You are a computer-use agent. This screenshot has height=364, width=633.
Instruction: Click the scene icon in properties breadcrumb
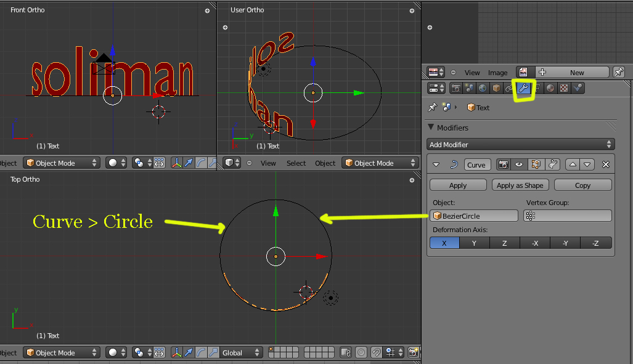pos(446,107)
